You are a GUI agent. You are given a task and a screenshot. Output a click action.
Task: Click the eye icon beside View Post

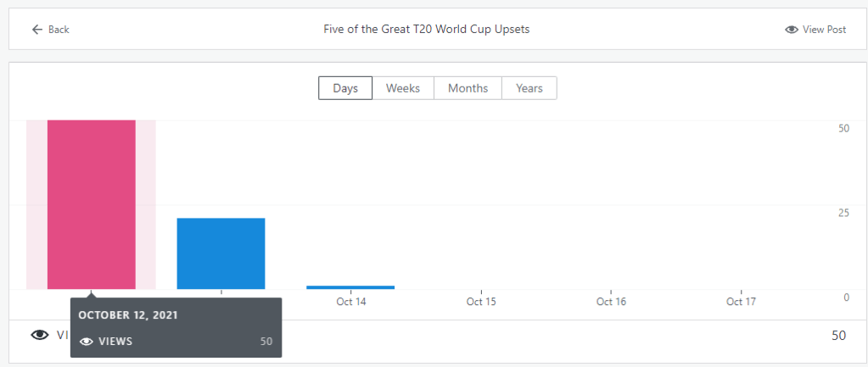click(792, 30)
